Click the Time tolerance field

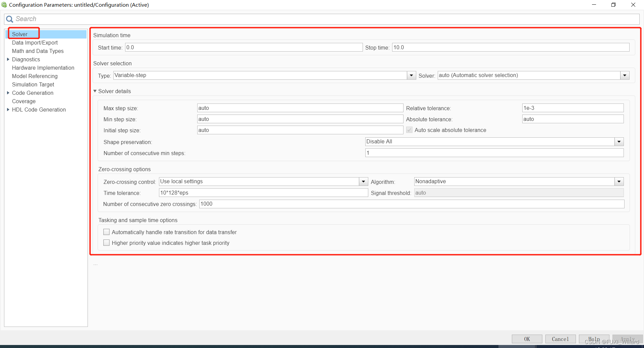coord(263,193)
